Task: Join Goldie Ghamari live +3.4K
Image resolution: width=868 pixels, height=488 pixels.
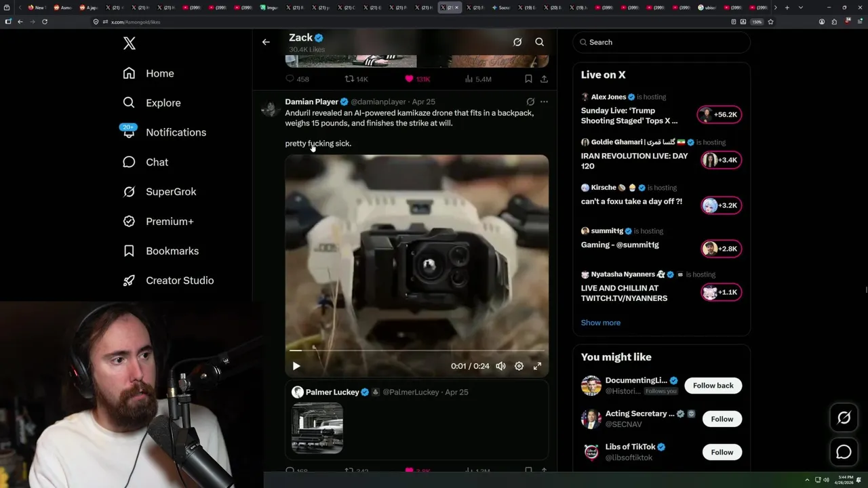Action: pyautogui.click(x=721, y=160)
